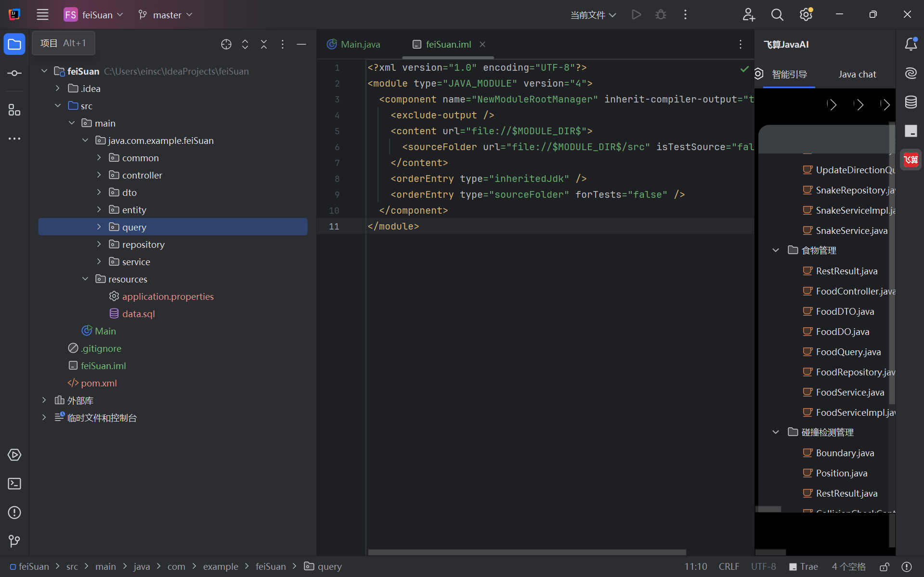This screenshot has width=924, height=577.
Task: Toggle the 飞算 JavaAI side panel button
Action: coord(911,160)
